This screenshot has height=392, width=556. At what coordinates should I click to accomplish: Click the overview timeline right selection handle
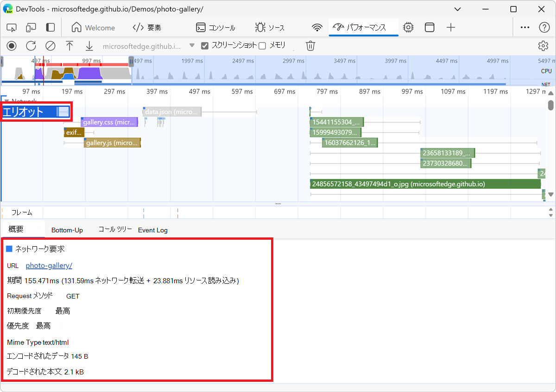(132, 61)
